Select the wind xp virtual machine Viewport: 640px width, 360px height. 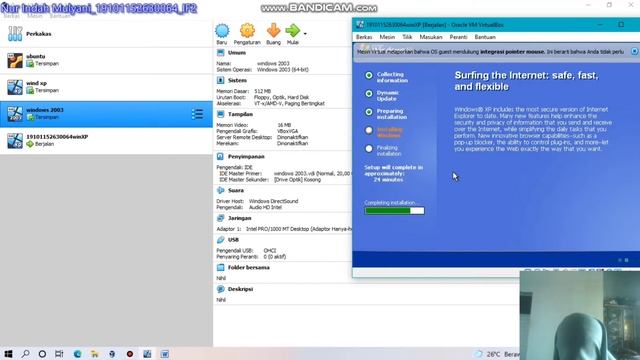(106, 87)
